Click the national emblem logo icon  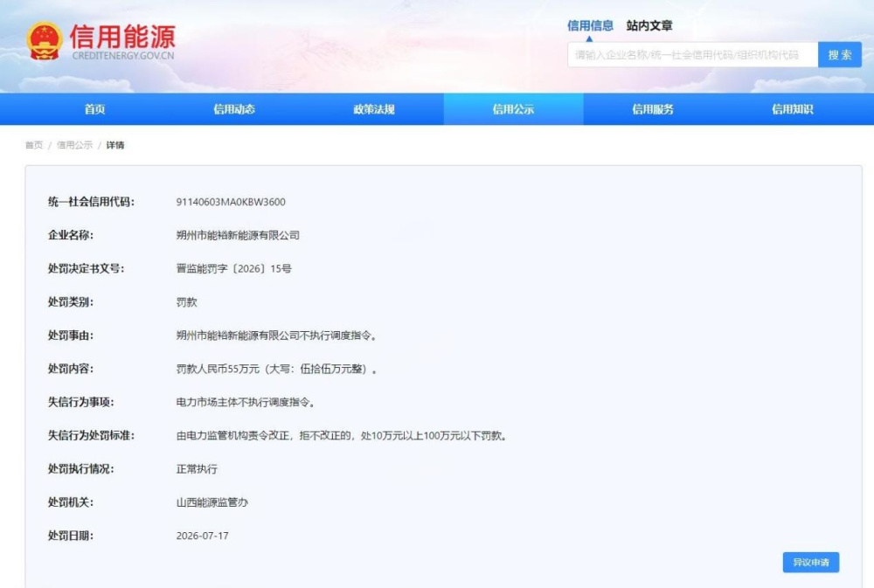point(44,41)
